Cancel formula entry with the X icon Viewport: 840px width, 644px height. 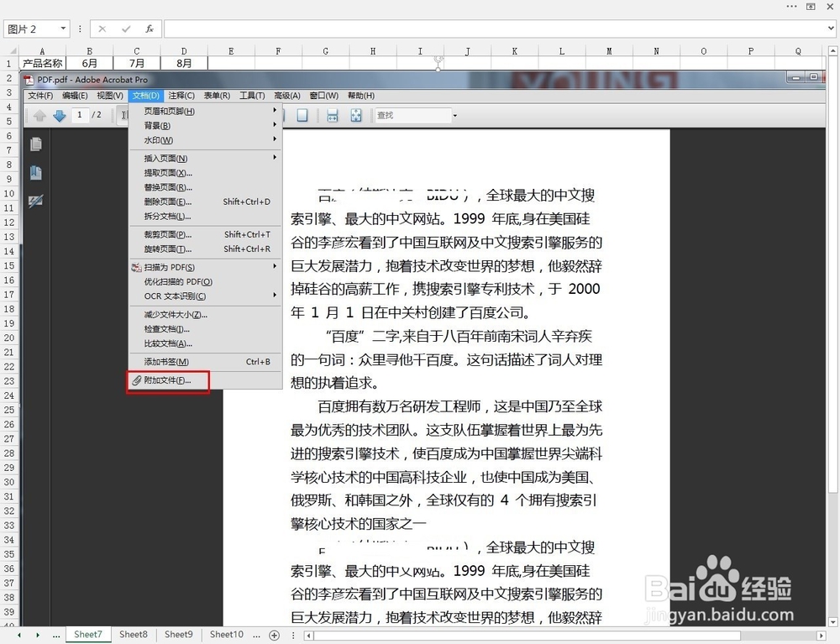102,29
